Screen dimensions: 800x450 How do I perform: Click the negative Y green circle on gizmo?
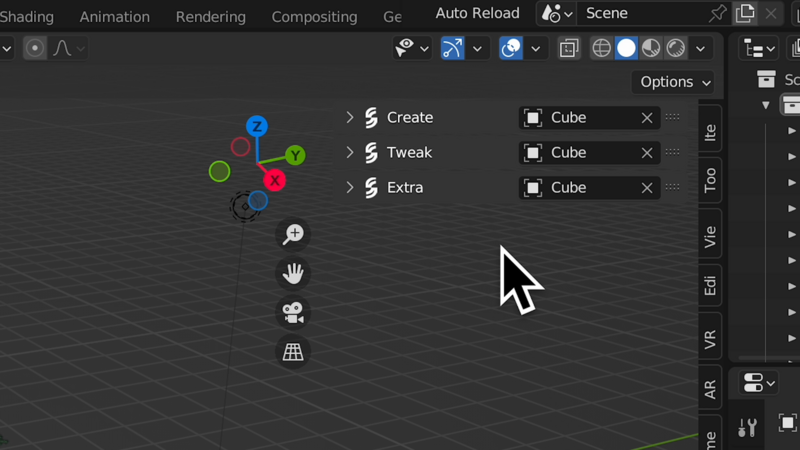point(219,171)
